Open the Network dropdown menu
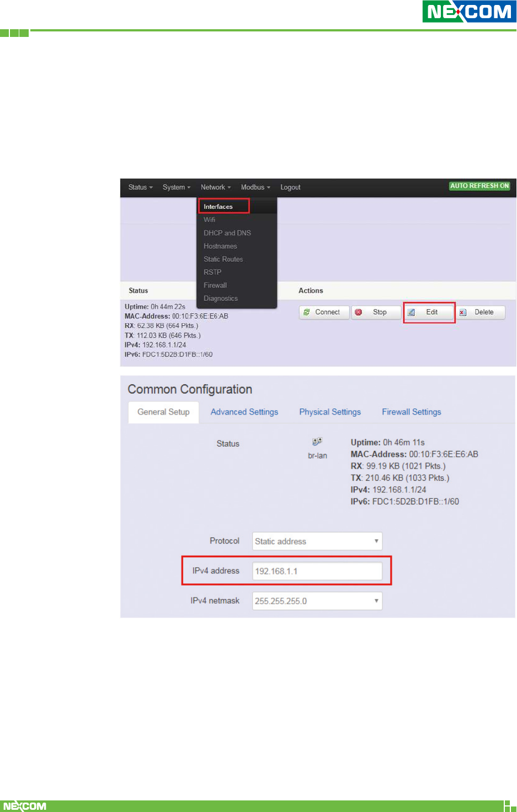The image size is (517, 812). (216, 187)
